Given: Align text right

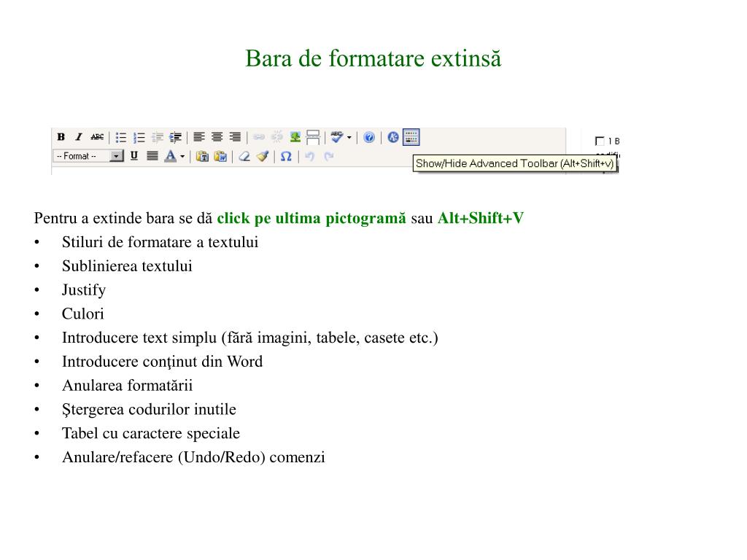Looking at the screenshot, I should click(x=236, y=137).
